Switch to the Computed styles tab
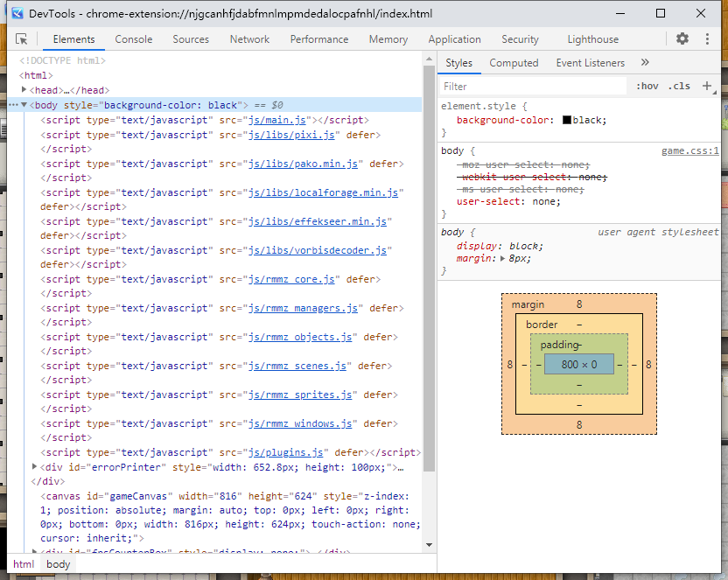This screenshot has height=580, width=728. 514,63
